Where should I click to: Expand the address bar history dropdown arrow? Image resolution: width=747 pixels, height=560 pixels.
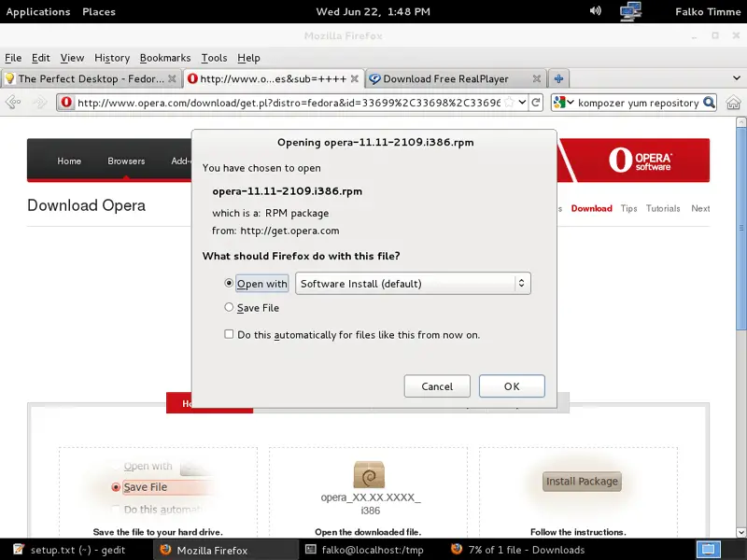coord(522,102)
